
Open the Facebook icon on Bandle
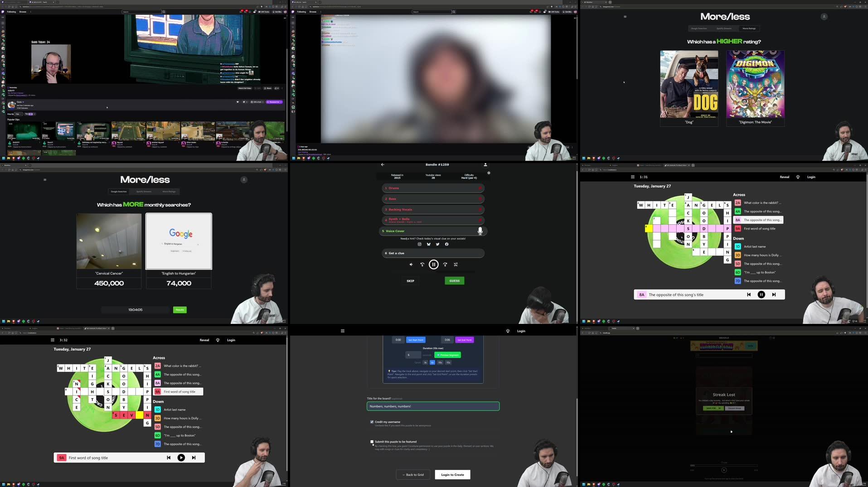[x=446, y=244]
